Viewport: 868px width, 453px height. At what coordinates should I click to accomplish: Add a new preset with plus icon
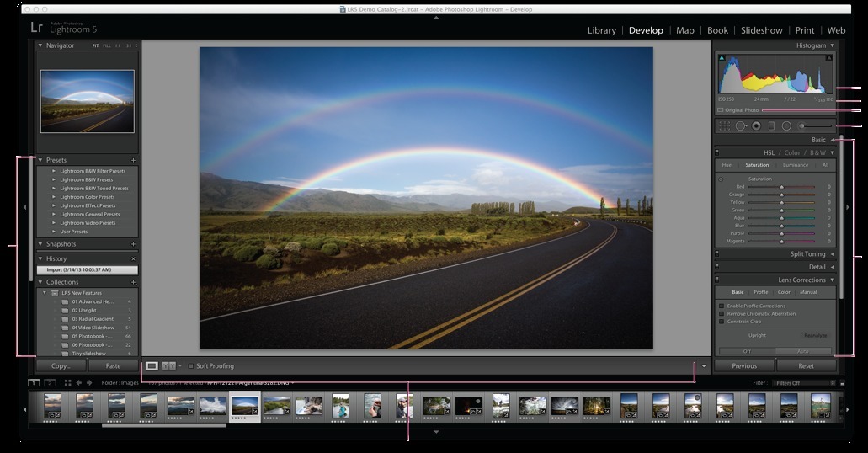pos(133,160)
